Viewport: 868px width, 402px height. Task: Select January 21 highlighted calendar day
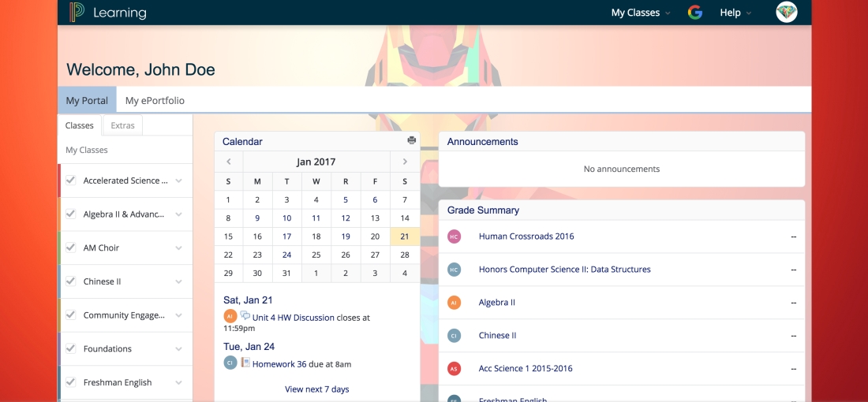405,236
